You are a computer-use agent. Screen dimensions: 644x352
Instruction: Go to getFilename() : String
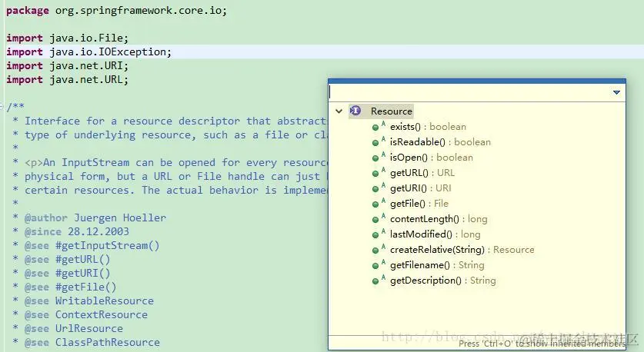click(x=437, y=265)
